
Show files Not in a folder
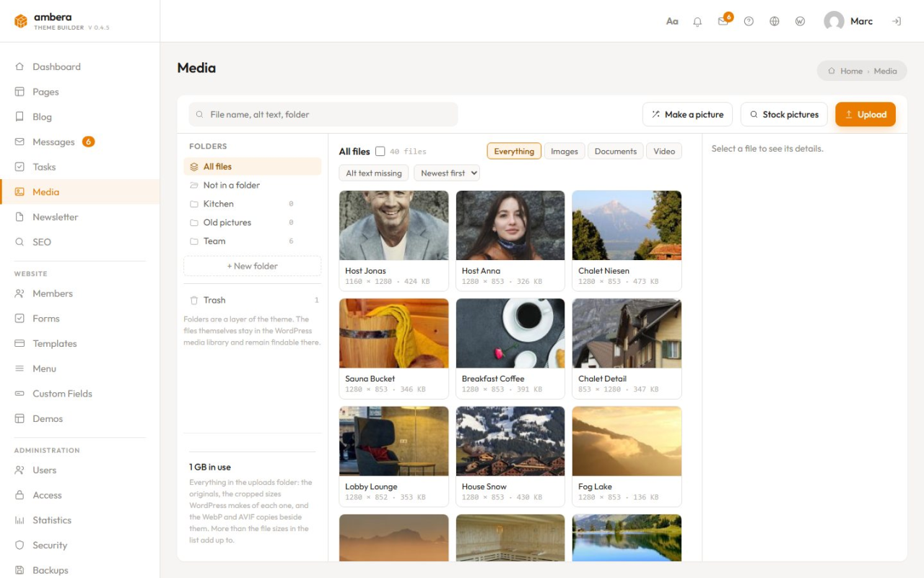click(253, 185)
